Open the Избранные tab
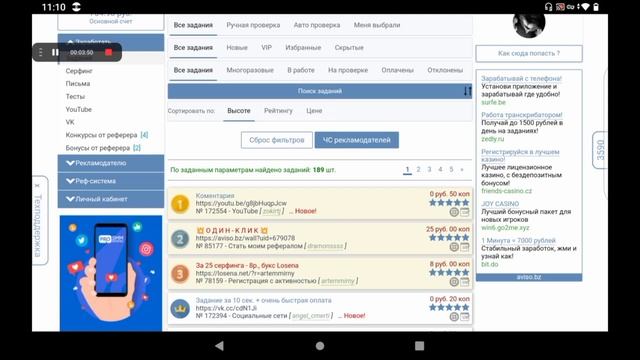 303,47
